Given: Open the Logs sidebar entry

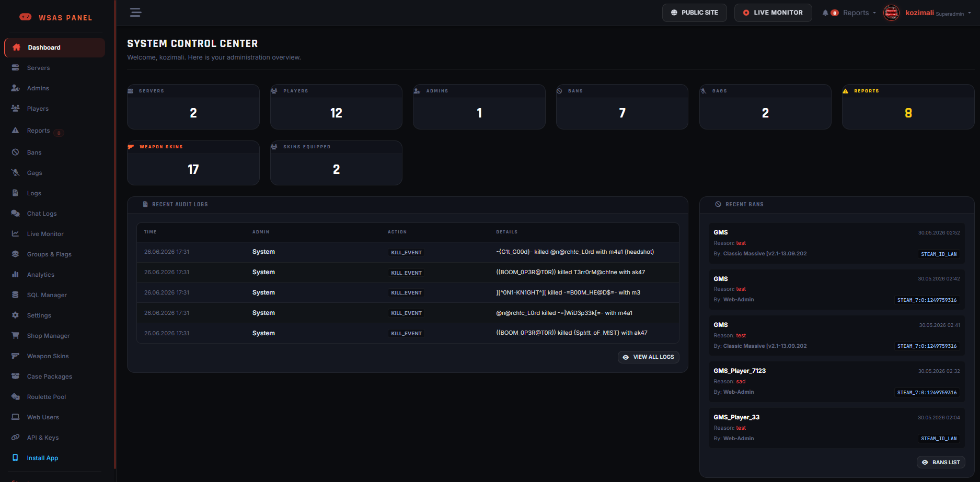Looking at the screenshot, I should (x=55, y=193).
